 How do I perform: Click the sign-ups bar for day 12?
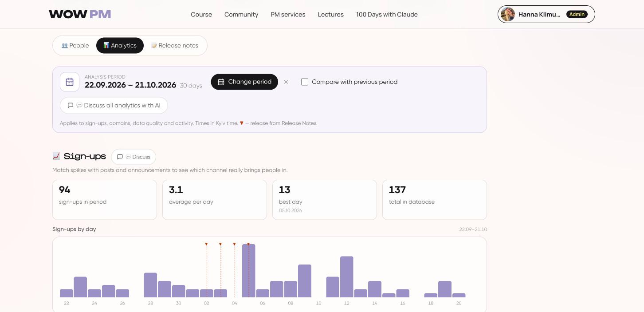[x=347, y=277]
